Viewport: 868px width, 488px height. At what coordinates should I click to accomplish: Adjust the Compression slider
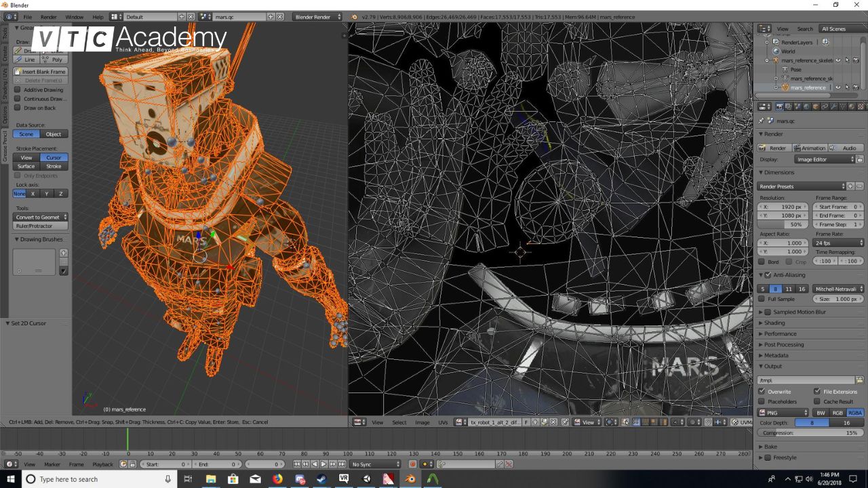point(811,432)
